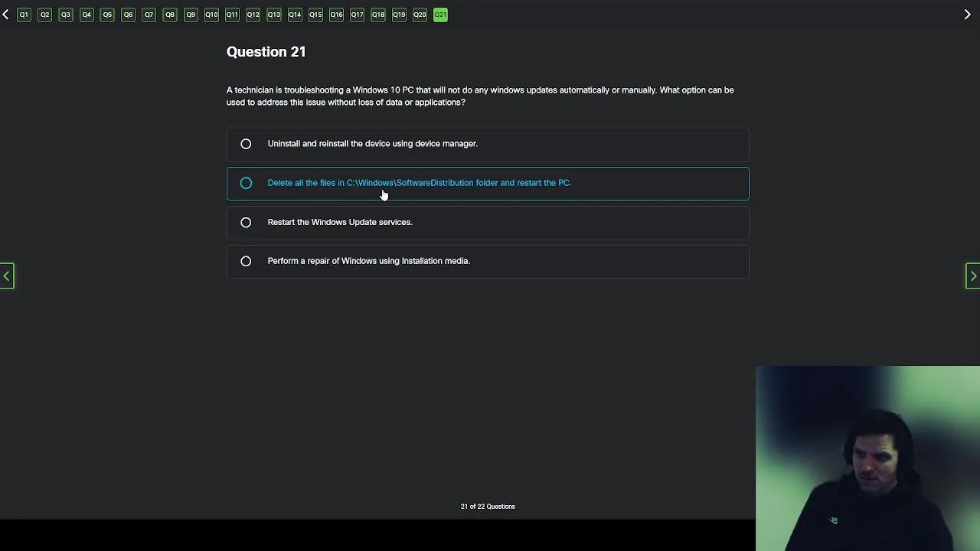
Task: Click answer text 'Perform a repair of Windows'
Action: tap(322, 261)
